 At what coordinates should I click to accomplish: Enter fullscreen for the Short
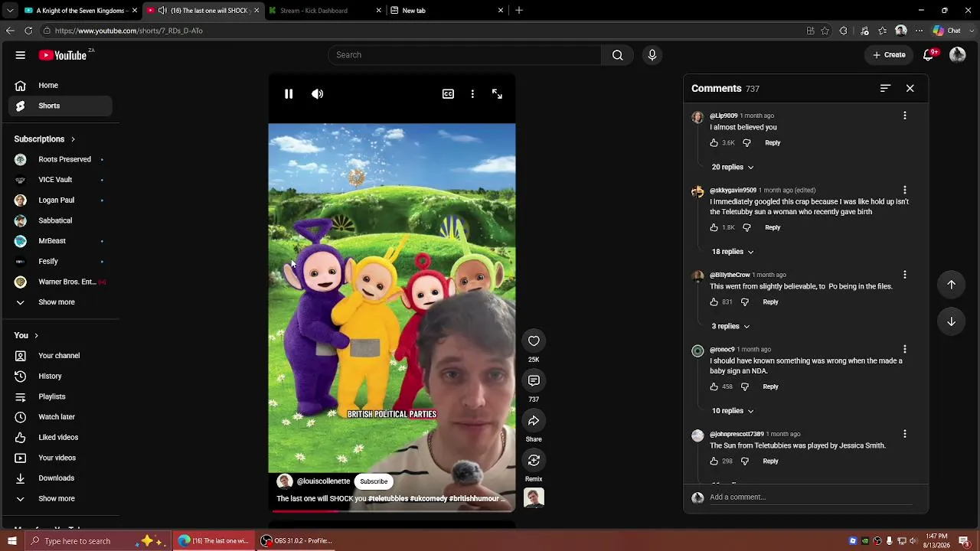click(497, 94)
